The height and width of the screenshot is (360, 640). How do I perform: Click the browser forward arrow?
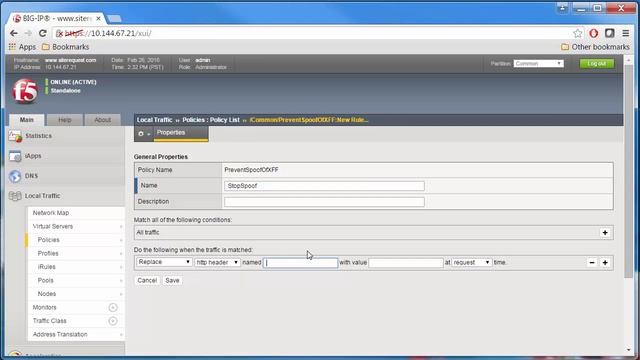tap(28, 33)
